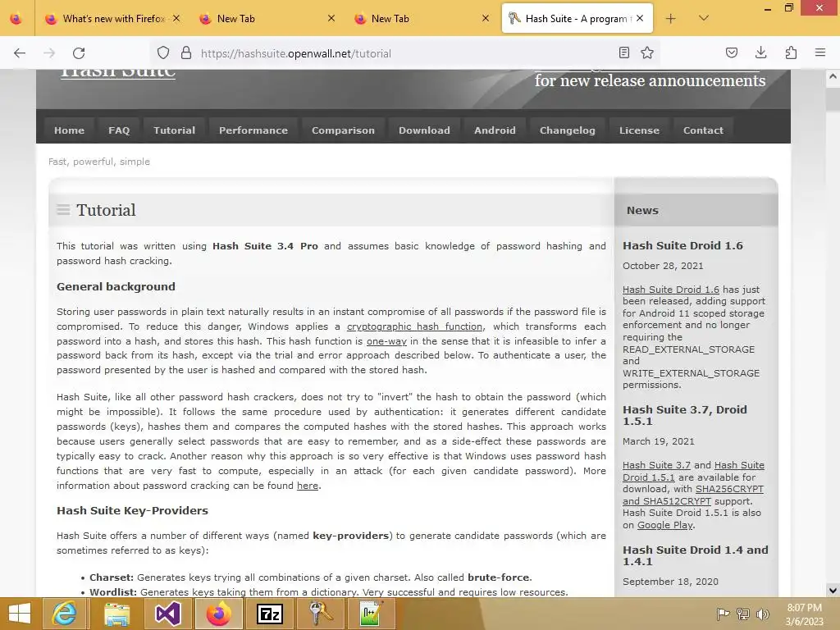Screen dimensions: 840x630
Task: Open network tray icon
Action: [x=743, y=614]
